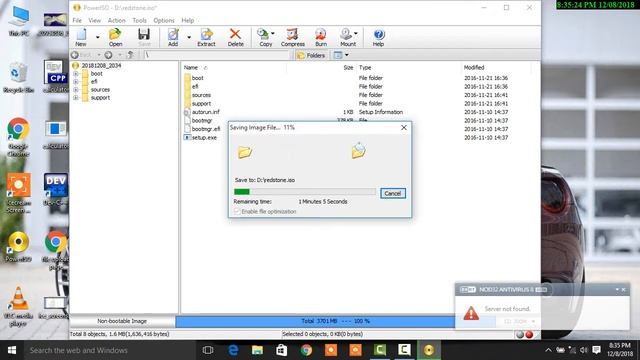
Task: Click the Delete toolbar icon
Action: (x=236, y=37)
